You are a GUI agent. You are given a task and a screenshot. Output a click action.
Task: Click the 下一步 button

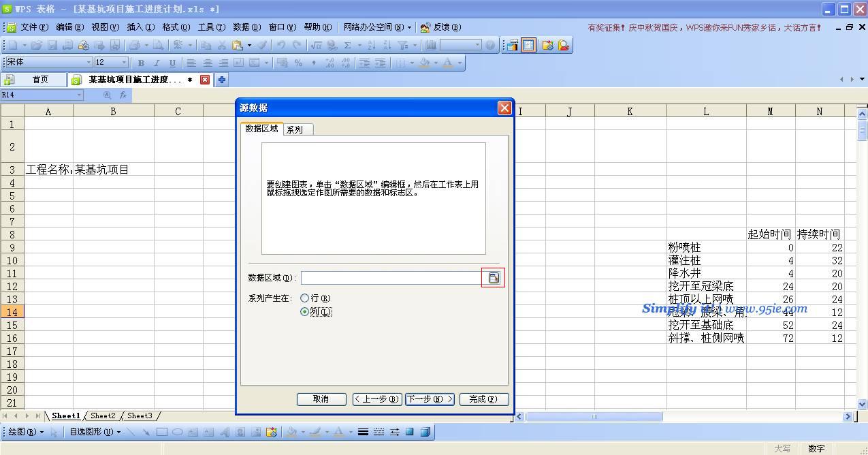[430, 399]
